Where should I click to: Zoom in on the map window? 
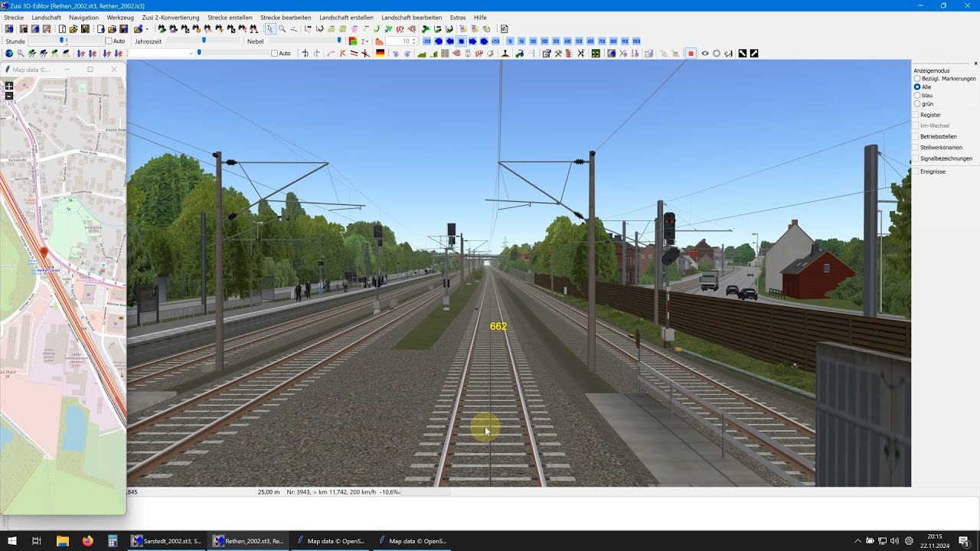(9, 86)
